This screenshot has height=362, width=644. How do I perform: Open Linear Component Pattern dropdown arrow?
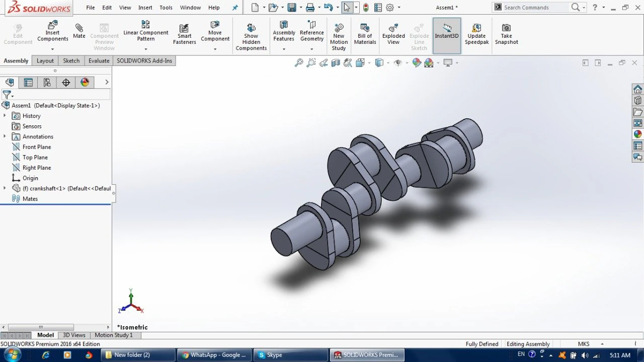[145, 49]
